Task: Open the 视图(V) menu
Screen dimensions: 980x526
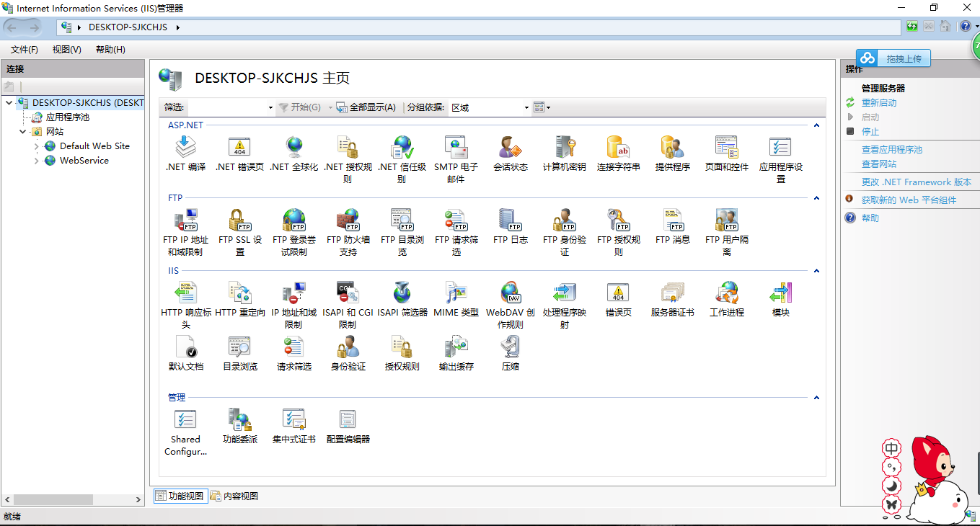Action: coord(67,50)
